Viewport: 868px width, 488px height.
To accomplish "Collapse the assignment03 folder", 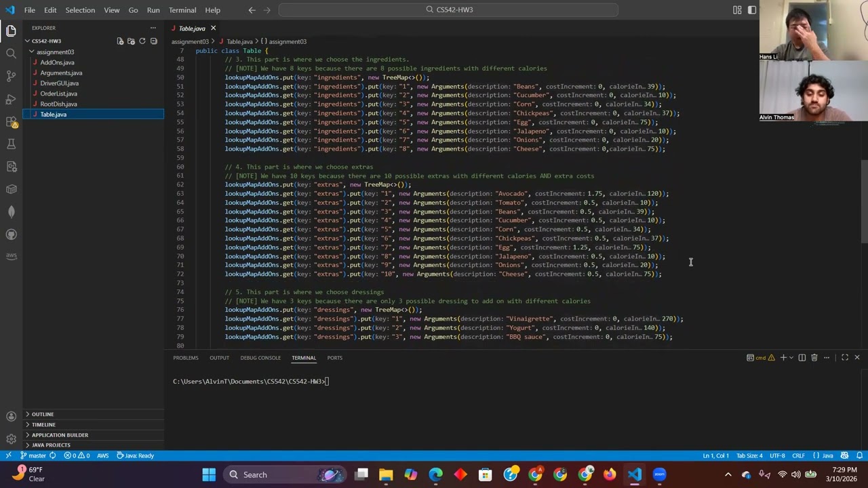I will [55, 52].
